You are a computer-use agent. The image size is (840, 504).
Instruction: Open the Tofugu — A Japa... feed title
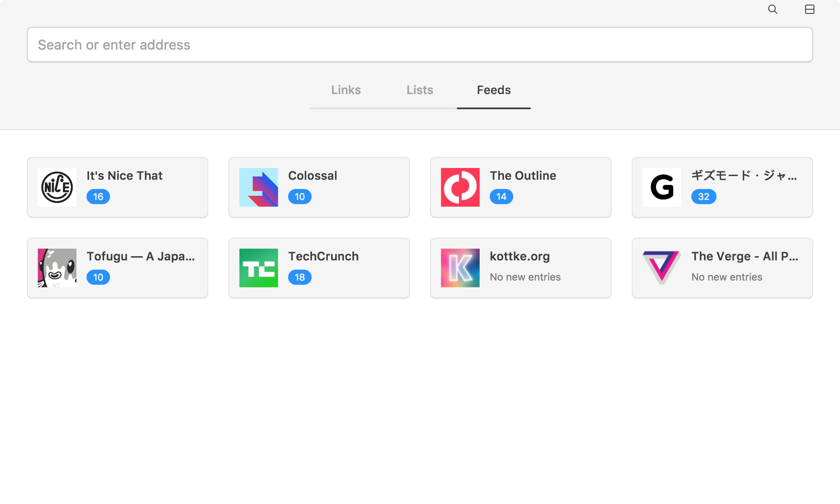[x=141, y=256]
